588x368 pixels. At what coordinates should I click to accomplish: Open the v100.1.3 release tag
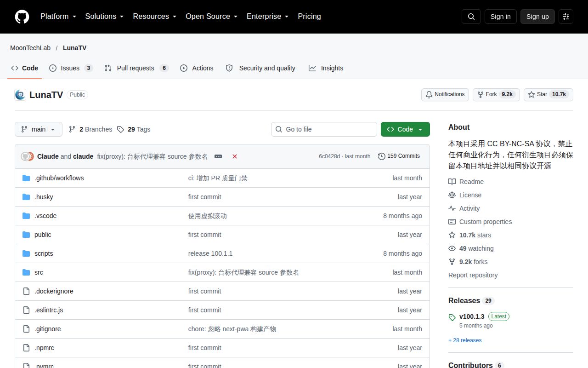472,316
